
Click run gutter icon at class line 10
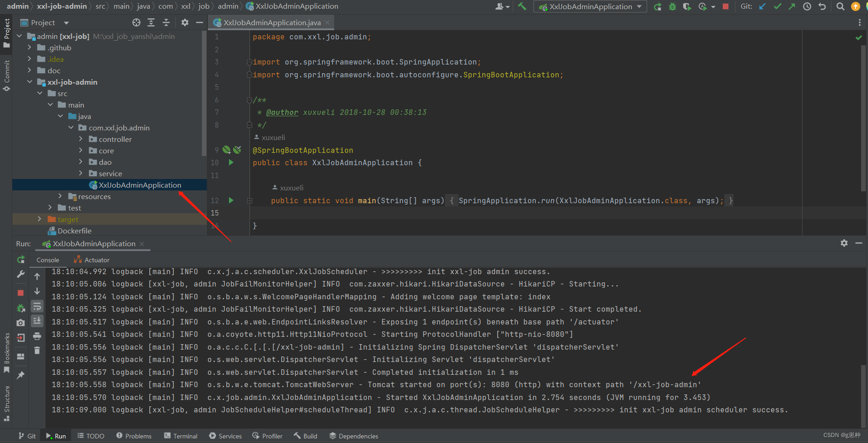tap(231, 162)
